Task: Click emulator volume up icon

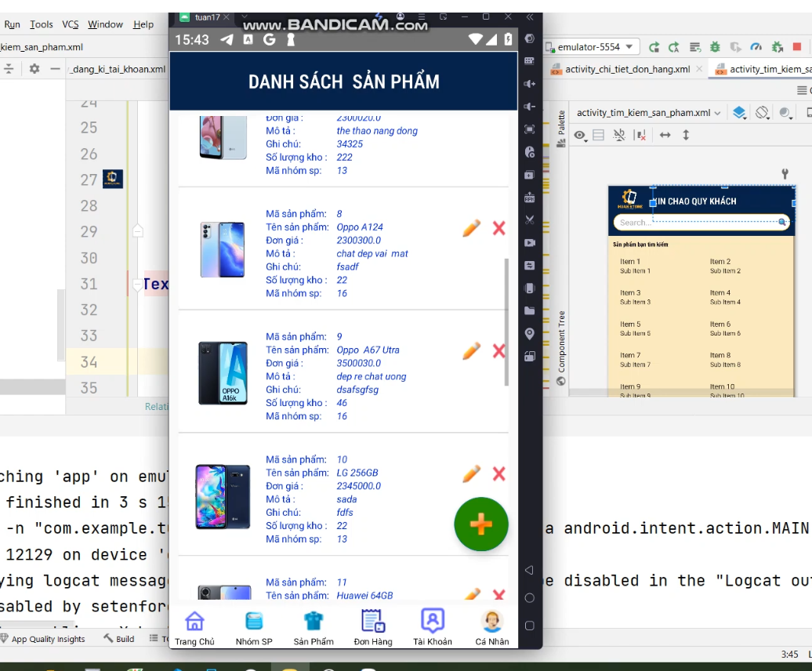Action: point(529,83)
